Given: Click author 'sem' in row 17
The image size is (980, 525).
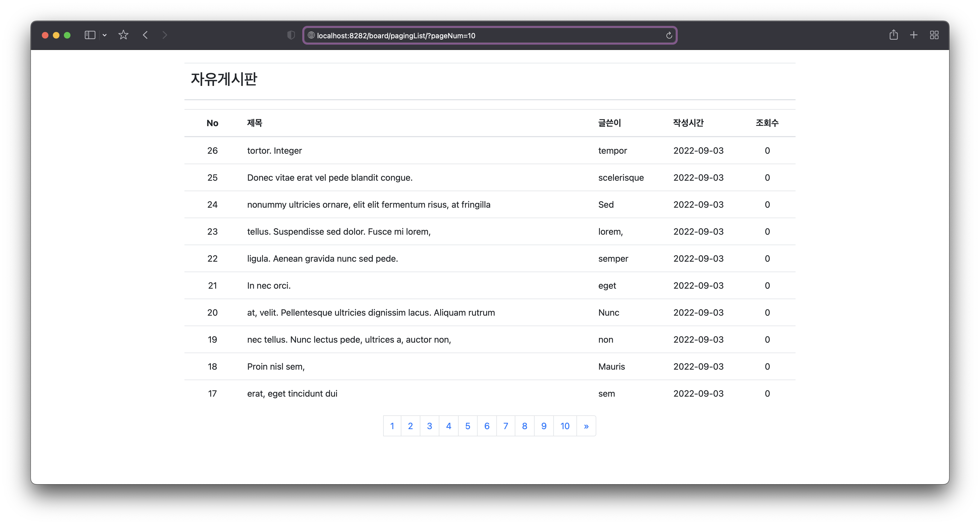Looking at the screenshot, I should (606, 394).
